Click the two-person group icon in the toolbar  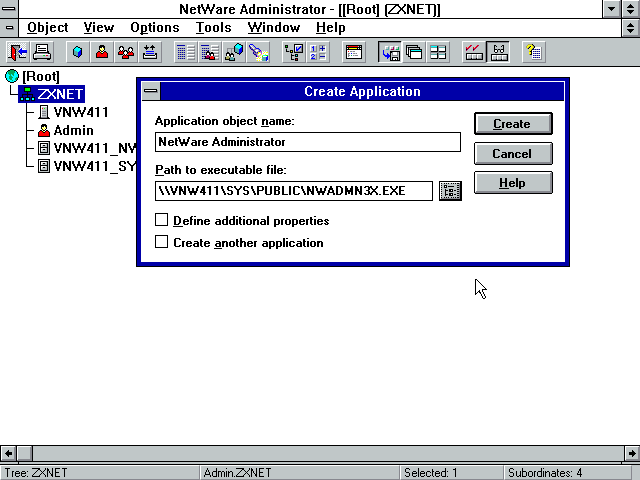click(127, 52)
